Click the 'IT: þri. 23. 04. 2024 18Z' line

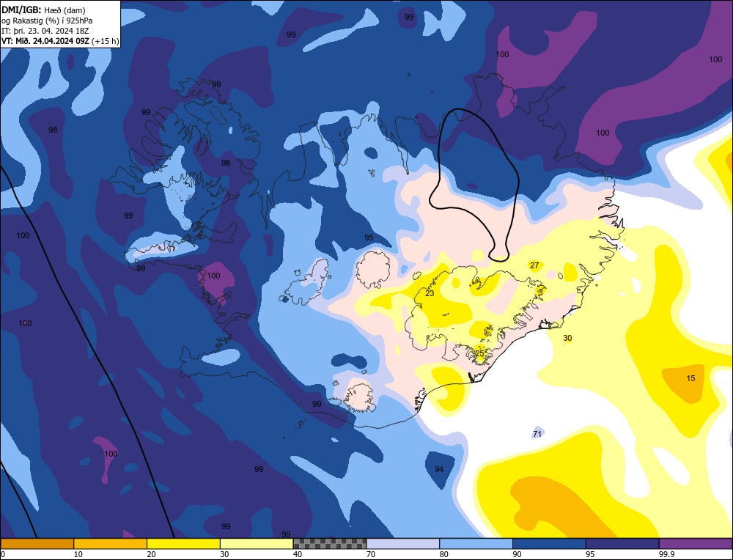point(45,31)
